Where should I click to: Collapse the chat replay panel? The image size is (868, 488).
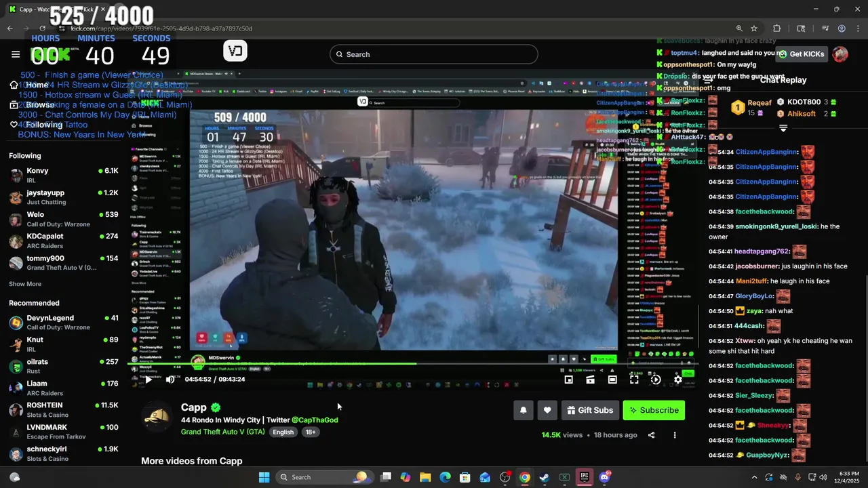(x=708, y=79)
